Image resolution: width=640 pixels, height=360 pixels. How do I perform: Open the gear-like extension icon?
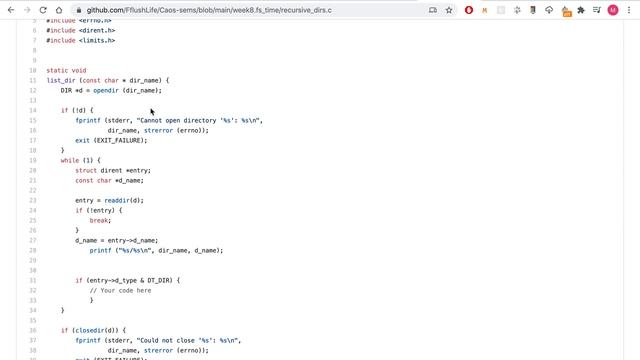(x=517, y=11)
